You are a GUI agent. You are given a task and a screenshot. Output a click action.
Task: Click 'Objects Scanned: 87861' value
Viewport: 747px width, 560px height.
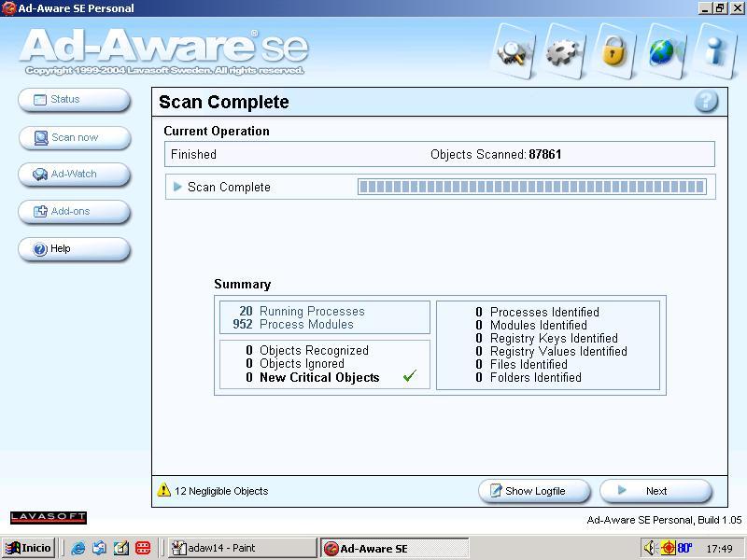pos(496,154)
